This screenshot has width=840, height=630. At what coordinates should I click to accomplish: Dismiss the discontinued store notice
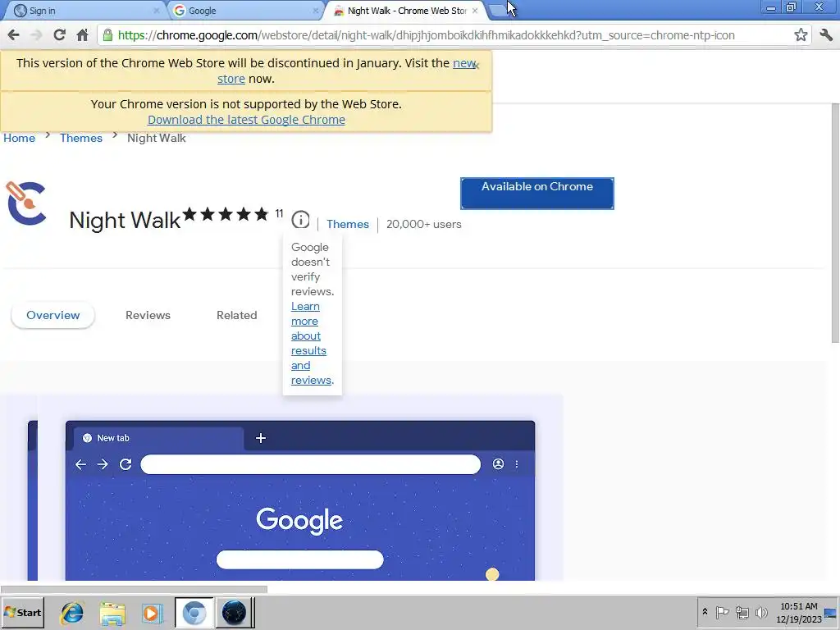(x=477, y=66)
